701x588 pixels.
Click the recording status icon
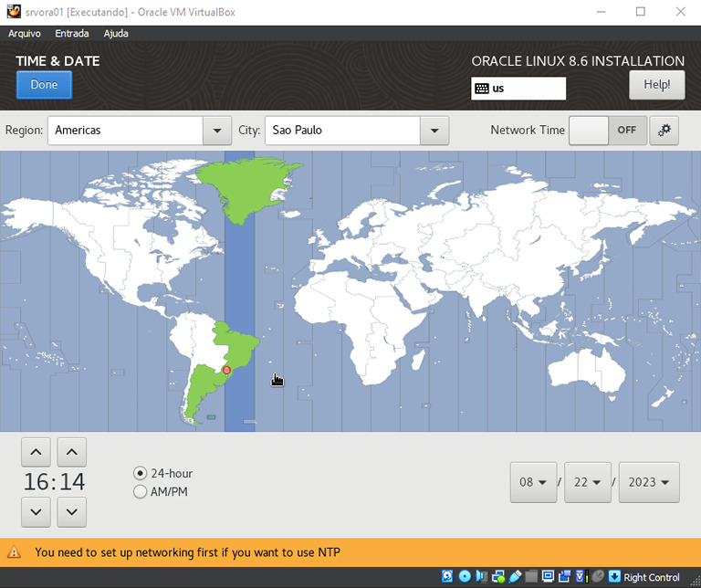point(565,576)
